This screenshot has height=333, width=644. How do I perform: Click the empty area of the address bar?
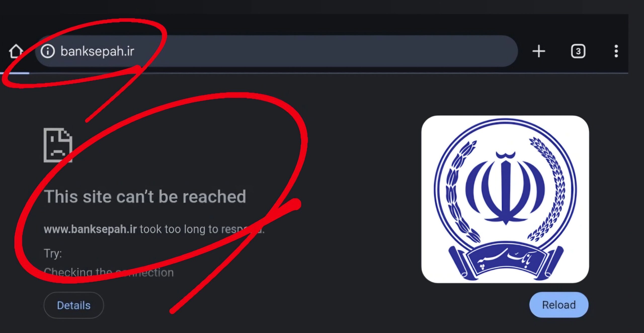coord(327,51)
